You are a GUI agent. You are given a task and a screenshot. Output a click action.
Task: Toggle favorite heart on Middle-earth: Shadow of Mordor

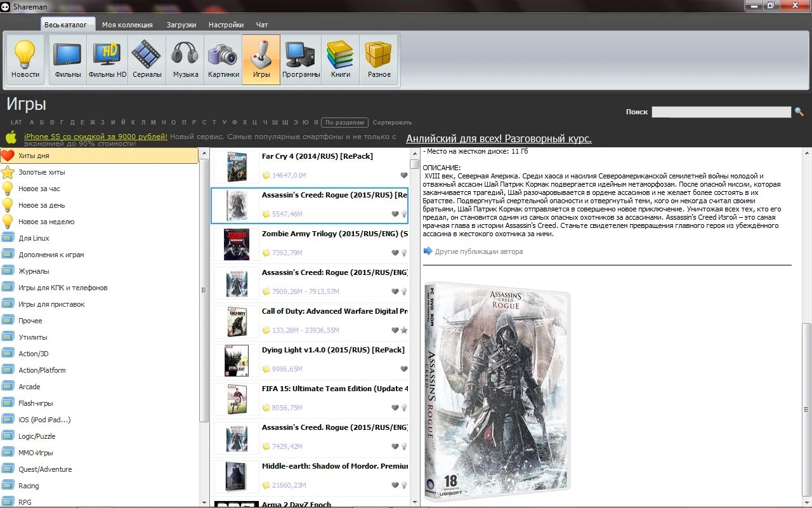pyautogui.click(x=395, y=485)
